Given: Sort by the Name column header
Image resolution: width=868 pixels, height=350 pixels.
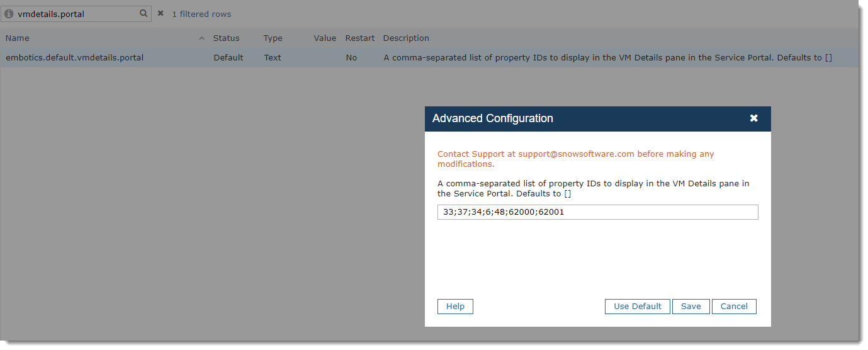Looking at the screenshot, I should 18,38.
